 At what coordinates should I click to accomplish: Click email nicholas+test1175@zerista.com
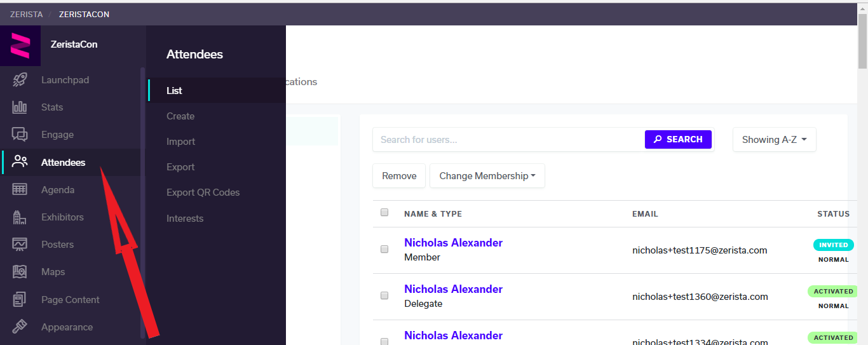pos(700,250)
